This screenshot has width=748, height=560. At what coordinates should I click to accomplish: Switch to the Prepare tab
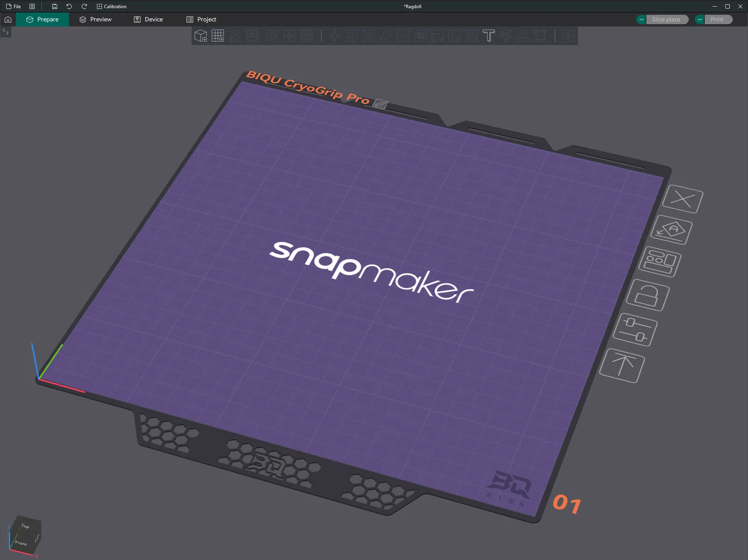pos(43,20)
